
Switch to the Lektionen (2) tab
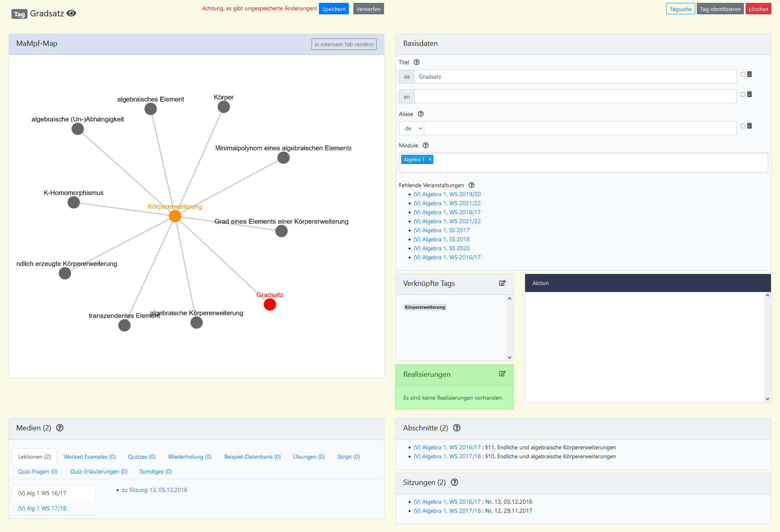coord(34,457)
